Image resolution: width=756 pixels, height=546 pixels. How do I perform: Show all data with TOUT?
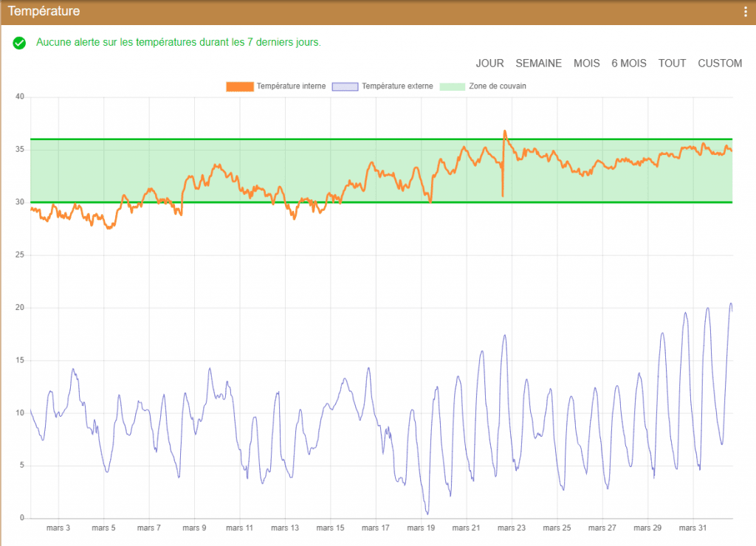pyautogui.click(x=672, y=63)
